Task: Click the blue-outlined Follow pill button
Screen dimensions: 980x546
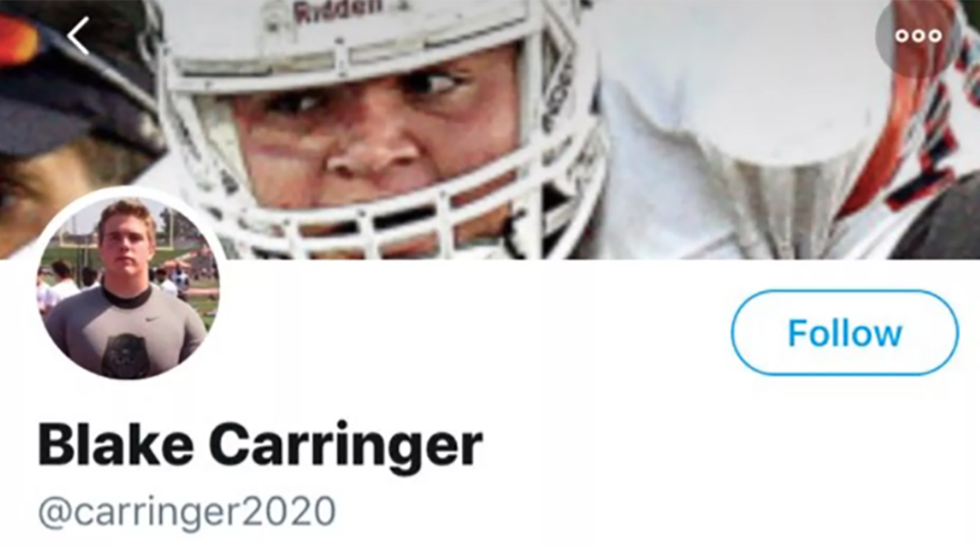Action: 844,333
